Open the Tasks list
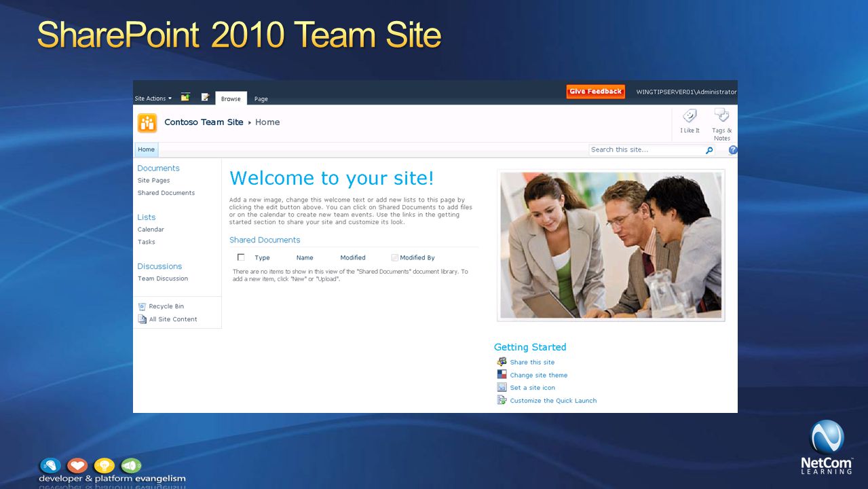This screenshot has width=868, height=489. tap(146, 242)
